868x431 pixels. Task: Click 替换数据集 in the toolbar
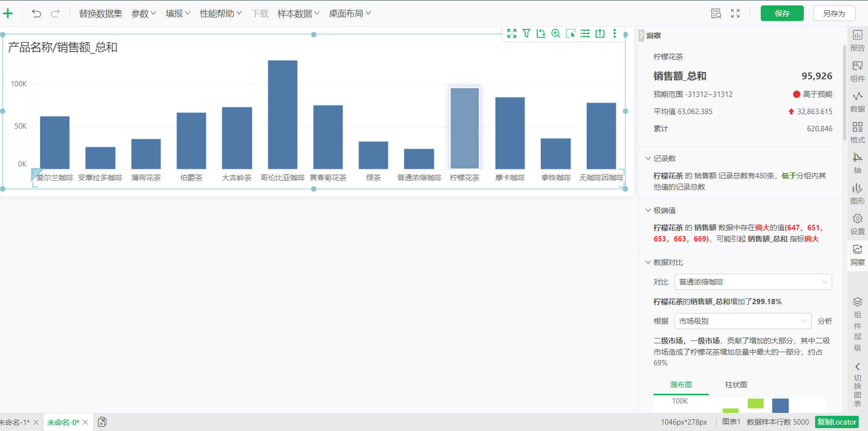100,14
